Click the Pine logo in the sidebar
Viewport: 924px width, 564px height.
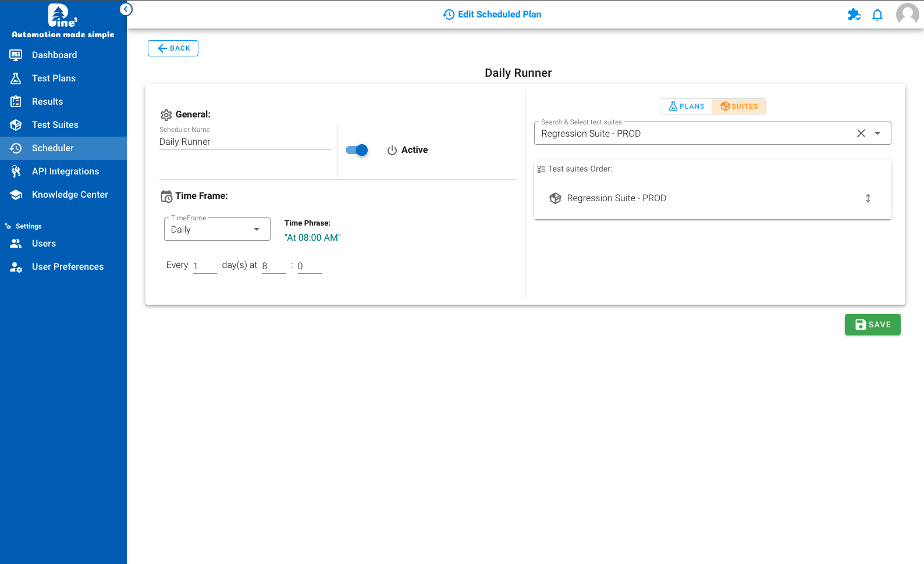coord(62,16)
